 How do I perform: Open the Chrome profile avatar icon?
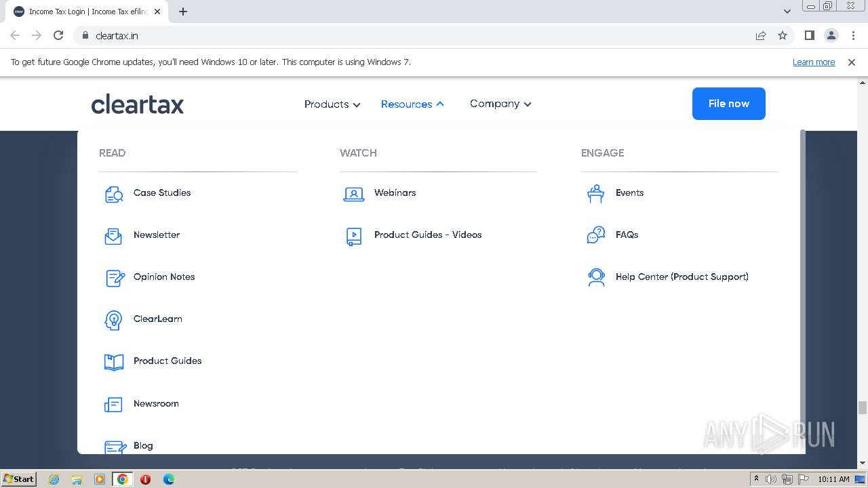831,35
